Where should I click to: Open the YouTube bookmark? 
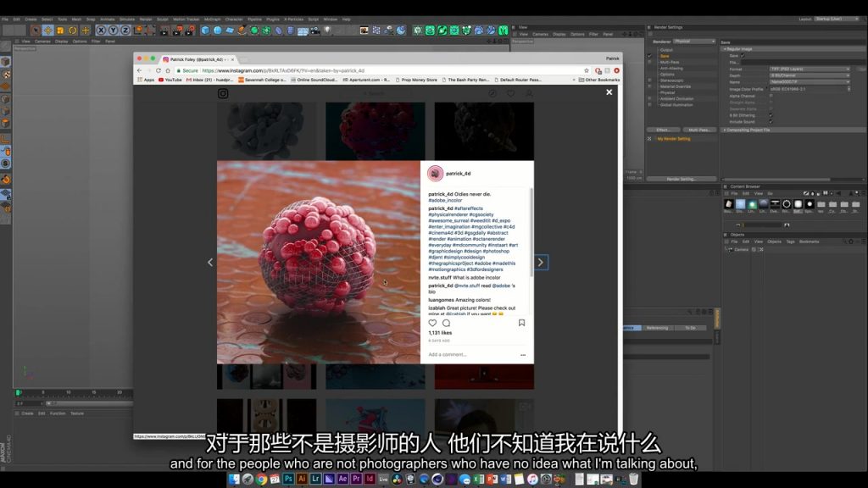click(x=170, y=80)
